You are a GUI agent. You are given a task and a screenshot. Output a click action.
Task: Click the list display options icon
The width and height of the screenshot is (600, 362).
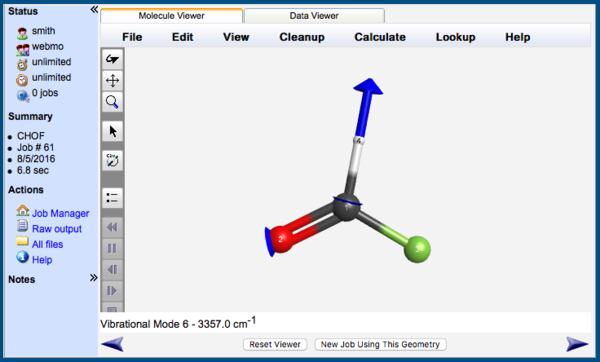click(112, 198)
